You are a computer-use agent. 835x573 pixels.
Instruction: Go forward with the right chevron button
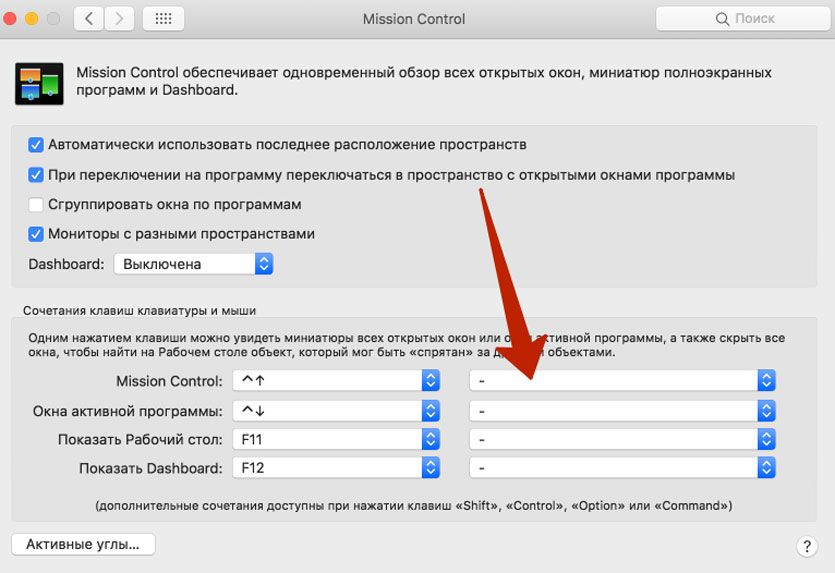pos(119,19)
